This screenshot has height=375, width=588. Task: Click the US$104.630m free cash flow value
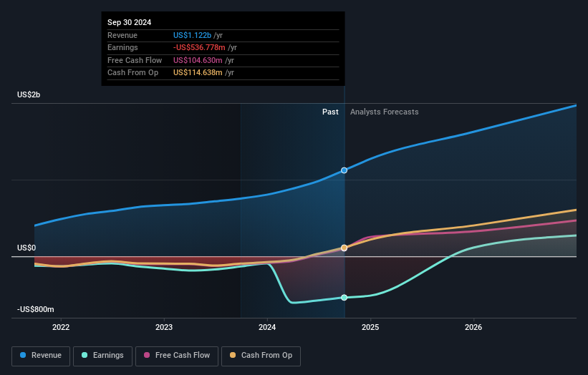[198, 60]
